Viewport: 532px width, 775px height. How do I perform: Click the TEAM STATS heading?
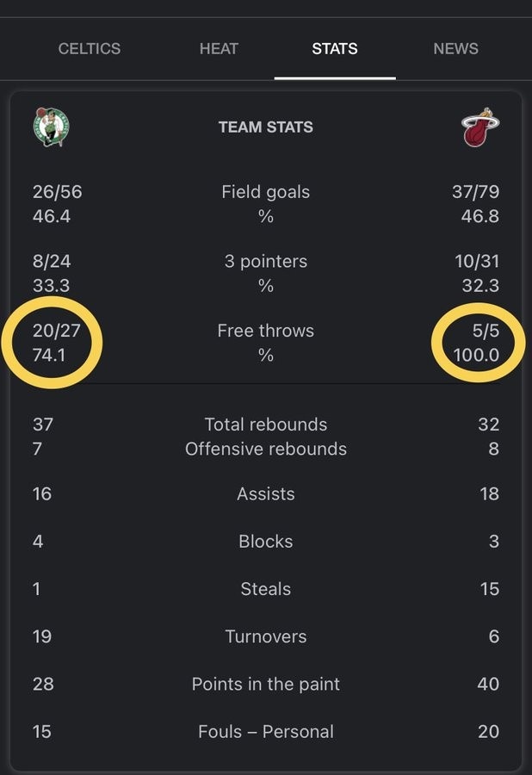pyautogui.click(x=266, y=127)
